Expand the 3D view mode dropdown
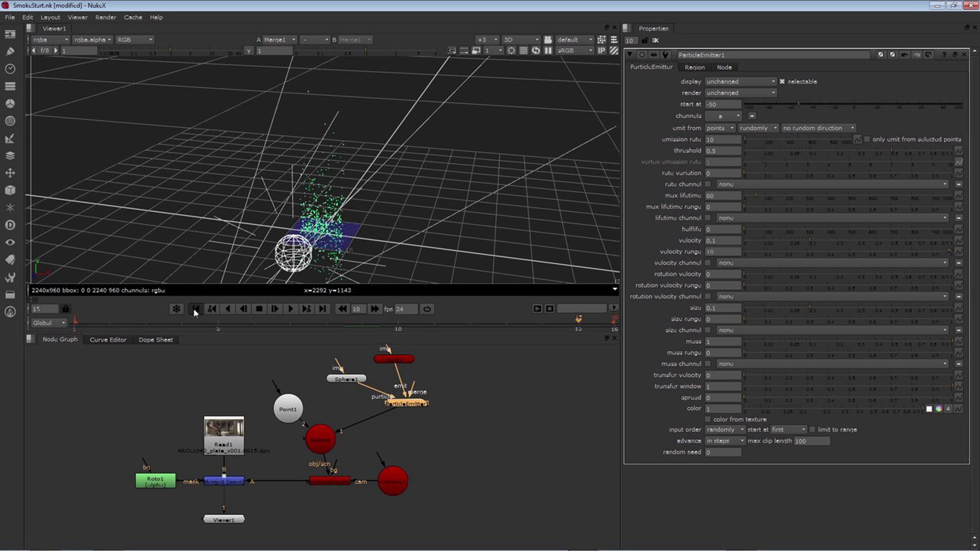 (520, 40)
